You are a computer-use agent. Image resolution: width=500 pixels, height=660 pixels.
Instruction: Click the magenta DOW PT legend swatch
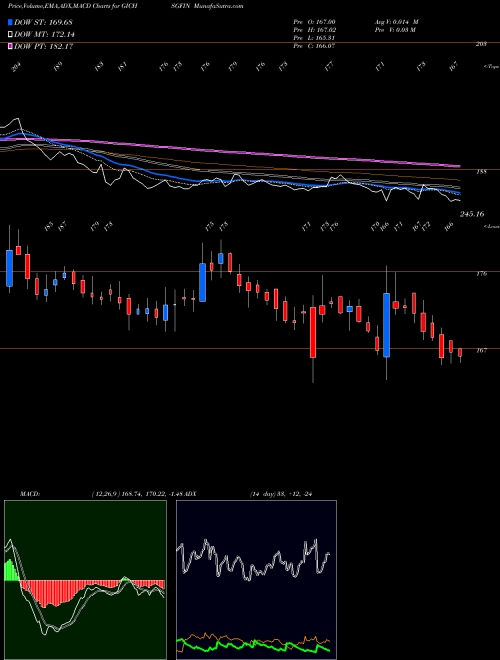11,46
